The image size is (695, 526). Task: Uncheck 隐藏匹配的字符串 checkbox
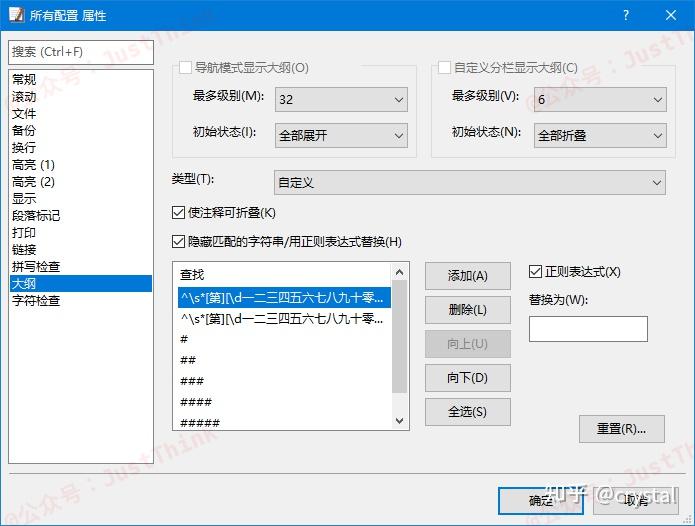pyautogui.click(x=178, y=242)
